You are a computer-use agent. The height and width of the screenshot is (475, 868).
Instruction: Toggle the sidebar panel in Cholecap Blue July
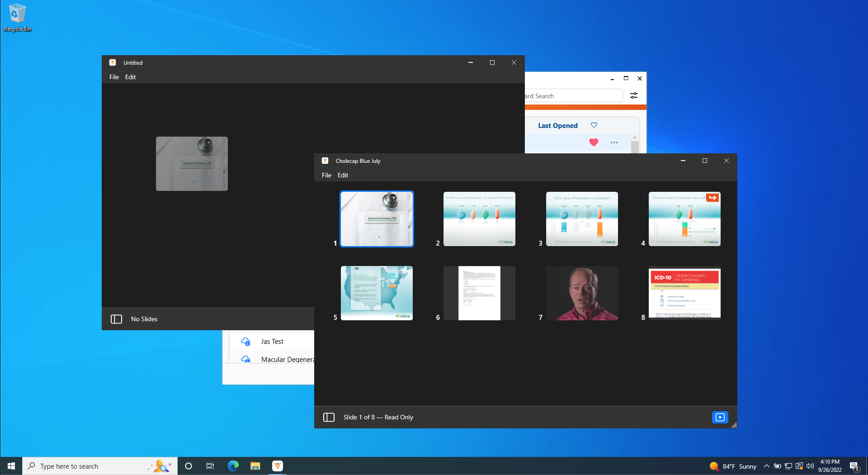coord(329,417)
